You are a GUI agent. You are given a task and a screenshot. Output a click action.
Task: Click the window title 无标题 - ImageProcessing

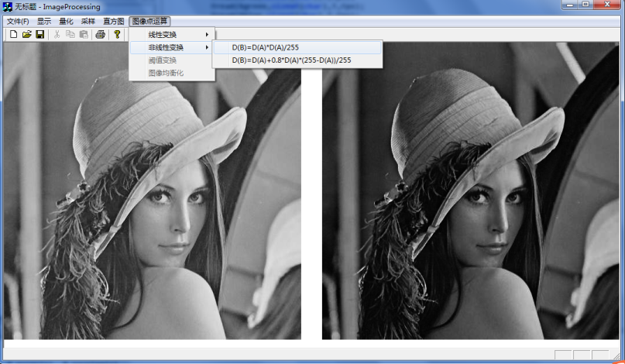pyautogui.click(x=57, y=7)
